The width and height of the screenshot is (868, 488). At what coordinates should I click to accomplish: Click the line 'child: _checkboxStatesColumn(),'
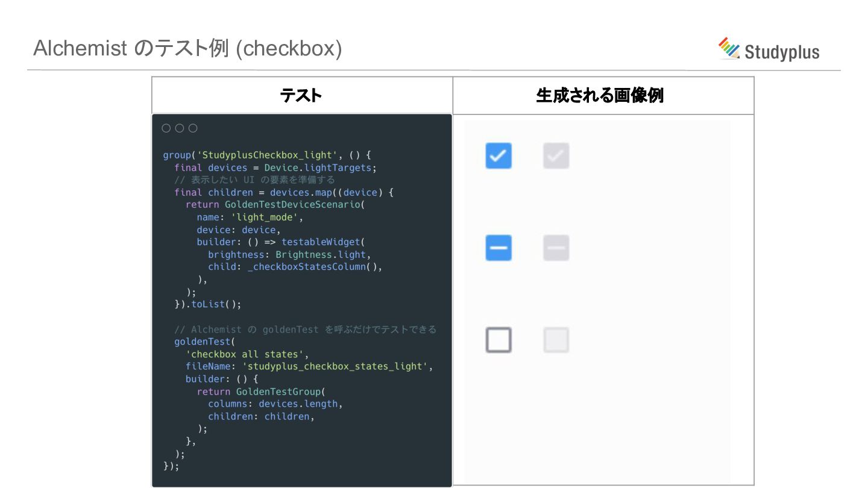tap(295, 267)
